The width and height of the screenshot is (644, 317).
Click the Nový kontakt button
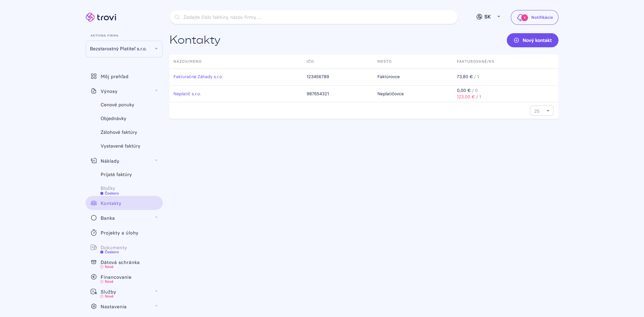533,40
